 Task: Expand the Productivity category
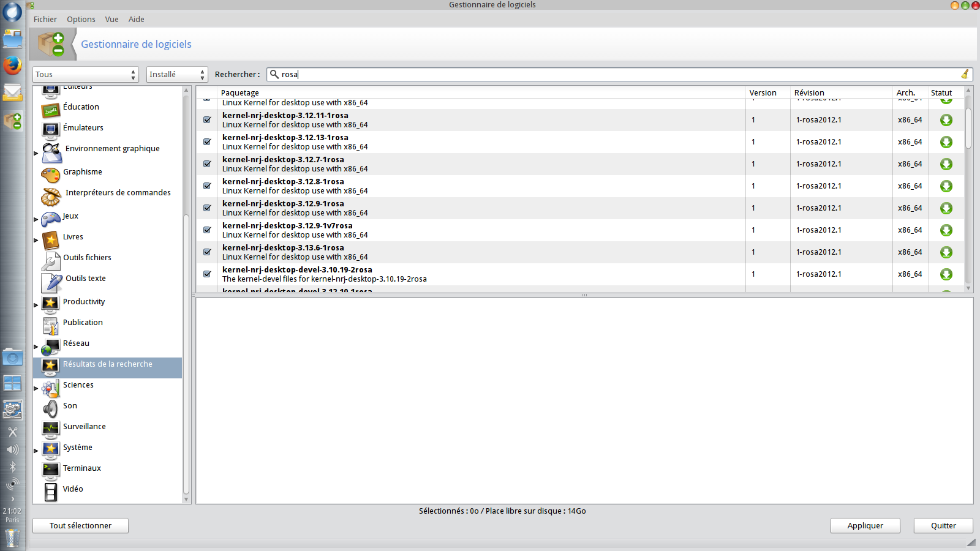(x=36, y=305)
